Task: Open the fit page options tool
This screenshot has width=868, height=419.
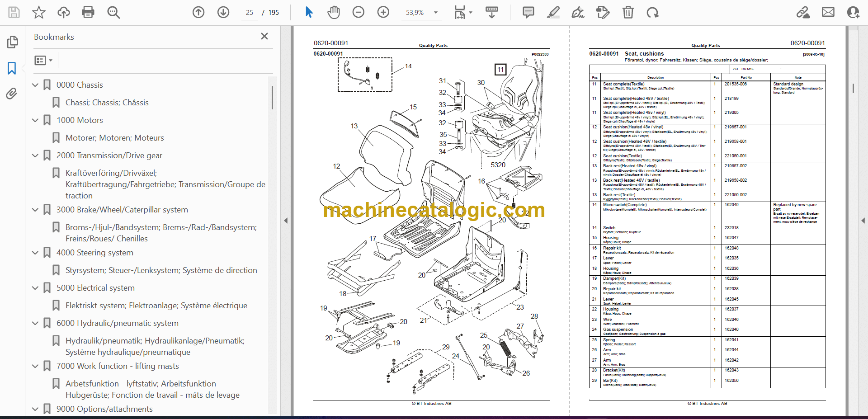Action: point(460,12)
